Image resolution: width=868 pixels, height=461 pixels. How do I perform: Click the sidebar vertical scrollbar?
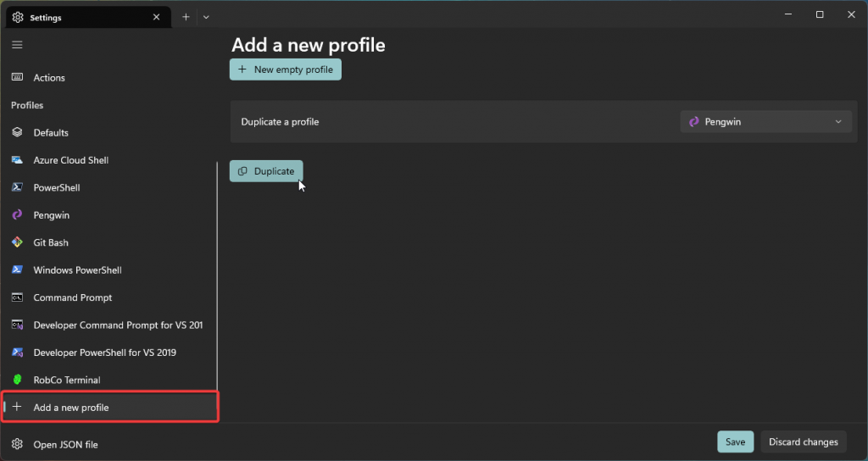218,276
